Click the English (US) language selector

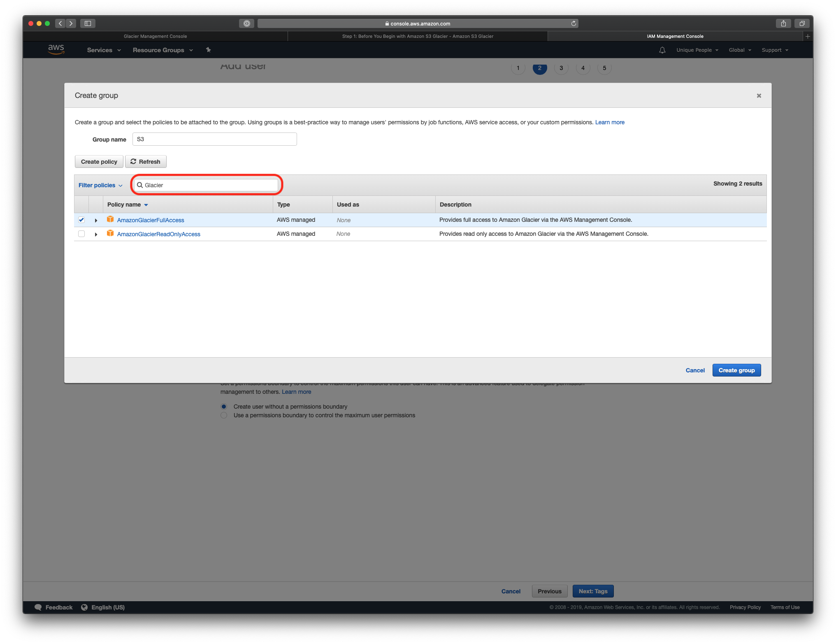click(x=108, y=607)
